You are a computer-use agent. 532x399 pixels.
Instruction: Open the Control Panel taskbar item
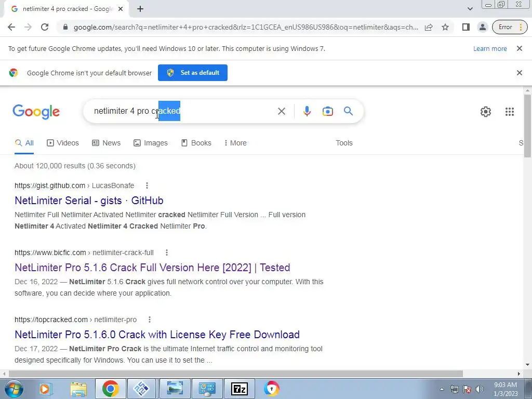pyautogui.click(x=207, y=389)
